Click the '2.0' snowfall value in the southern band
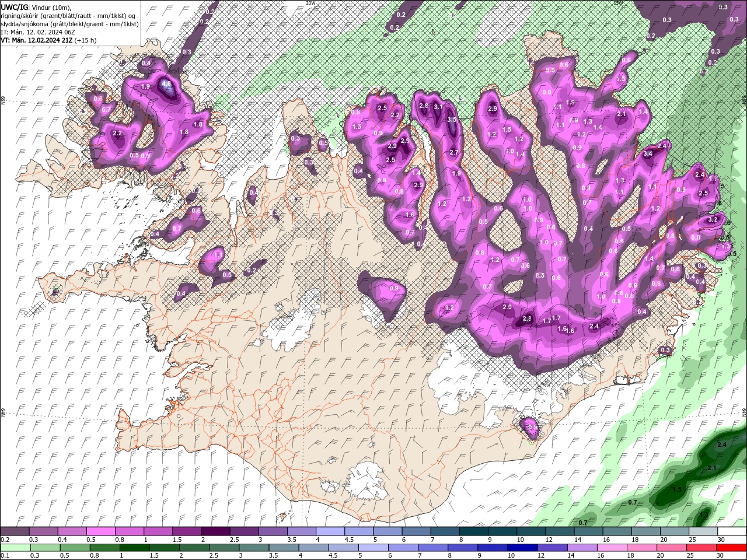The height and width of the screenshot is (560, 747). (507, 307)
